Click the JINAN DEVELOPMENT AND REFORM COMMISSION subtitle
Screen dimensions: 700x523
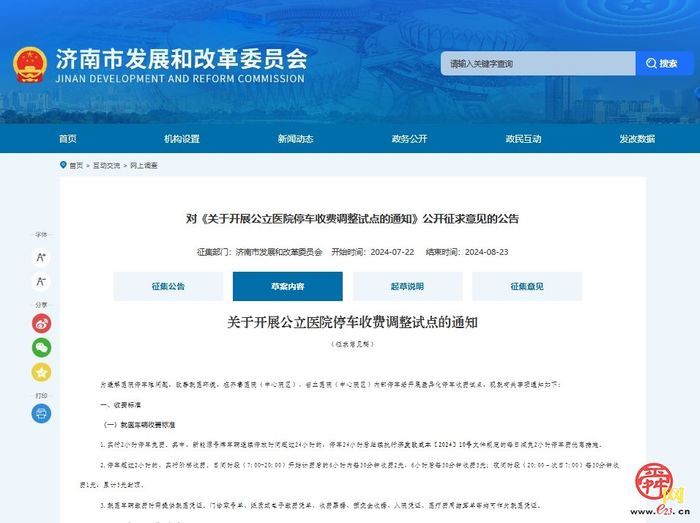[x=180, y=79]
